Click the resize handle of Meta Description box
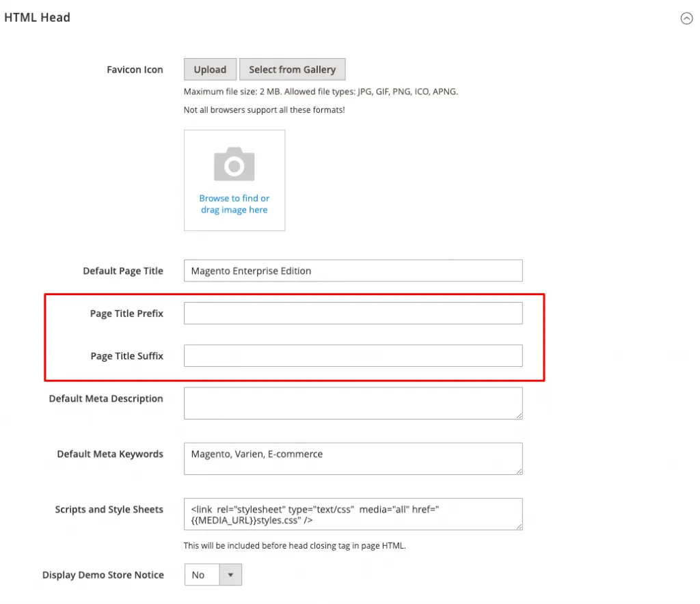Viewport: 700px width, 604px height. pos(520,417)
